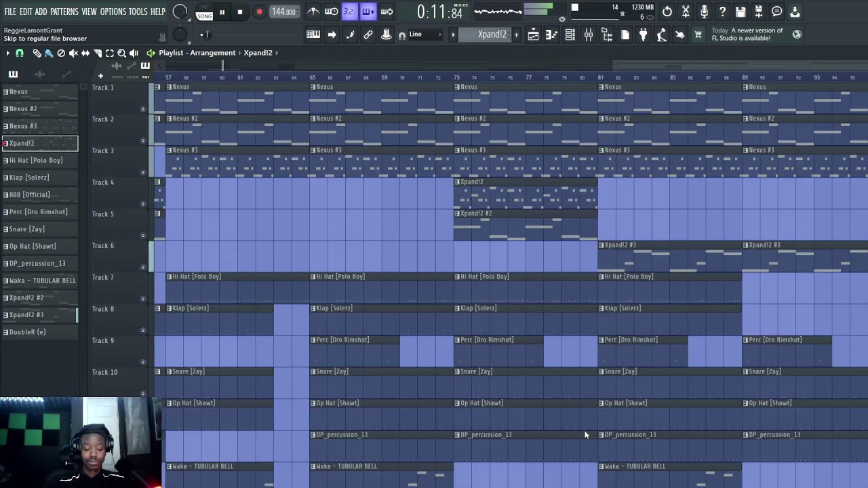
Task: Open the content library cart icon
Action: [x=698, y=35]
